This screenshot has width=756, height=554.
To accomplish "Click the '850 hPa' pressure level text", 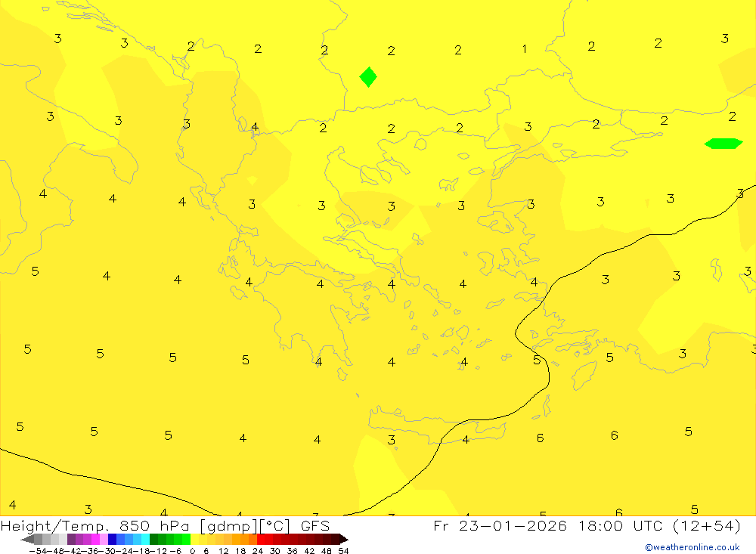I will (x=153, y=526).
